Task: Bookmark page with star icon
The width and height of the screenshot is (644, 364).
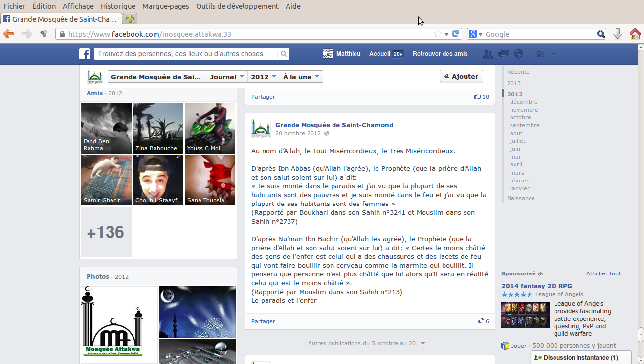Action: coord(438,34)
